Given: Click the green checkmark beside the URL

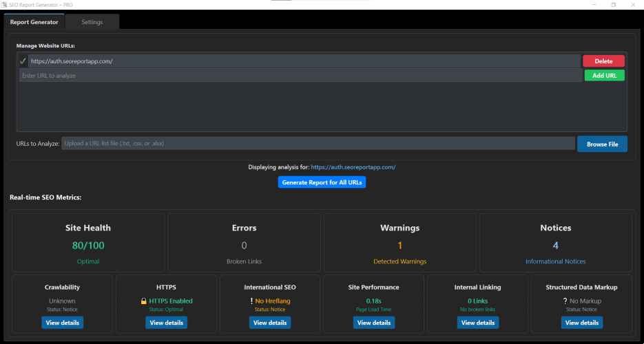Looking at the screenshot, I should tap(23, 61).
